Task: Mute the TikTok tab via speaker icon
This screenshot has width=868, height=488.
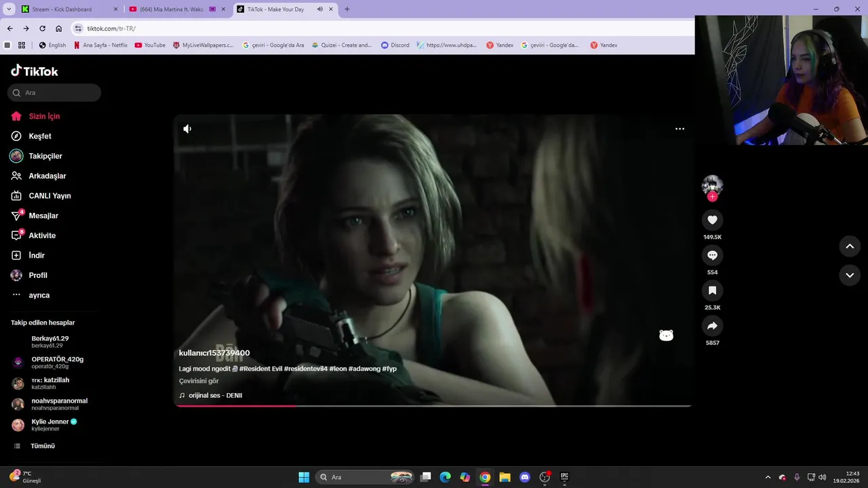Action: [x=319, y=9]
